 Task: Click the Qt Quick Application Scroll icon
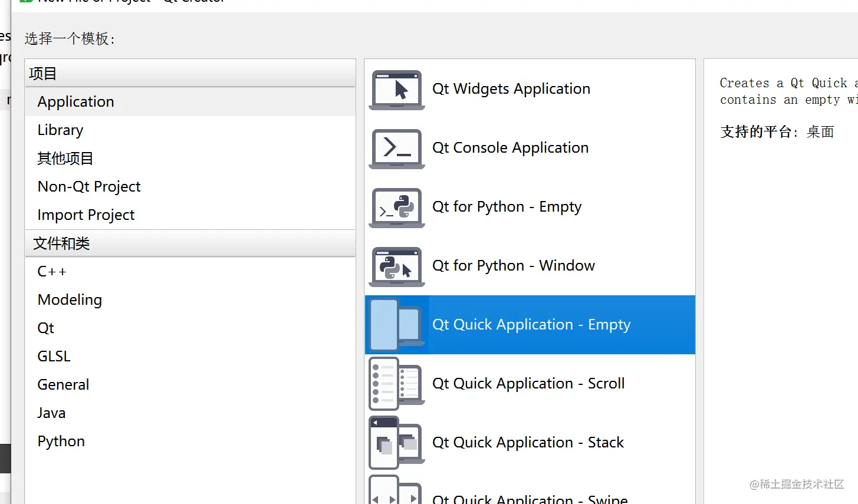pyautogui.click(x=396, y=384)
